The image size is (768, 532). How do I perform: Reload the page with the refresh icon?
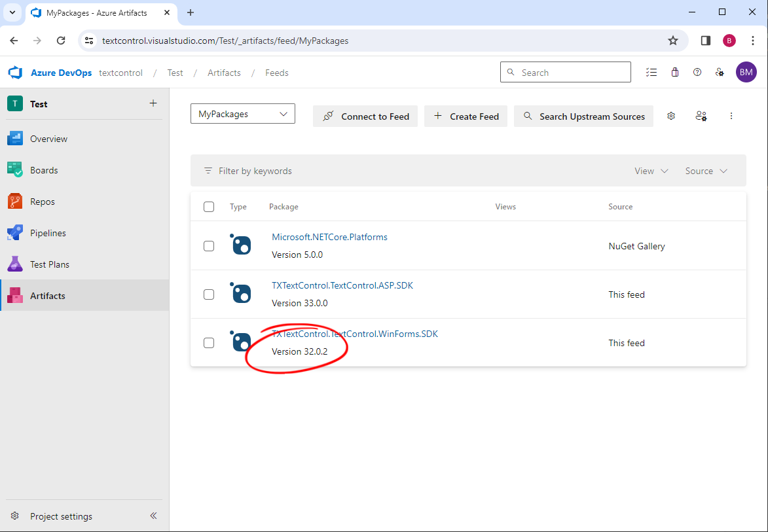click(x=61, y=41)
